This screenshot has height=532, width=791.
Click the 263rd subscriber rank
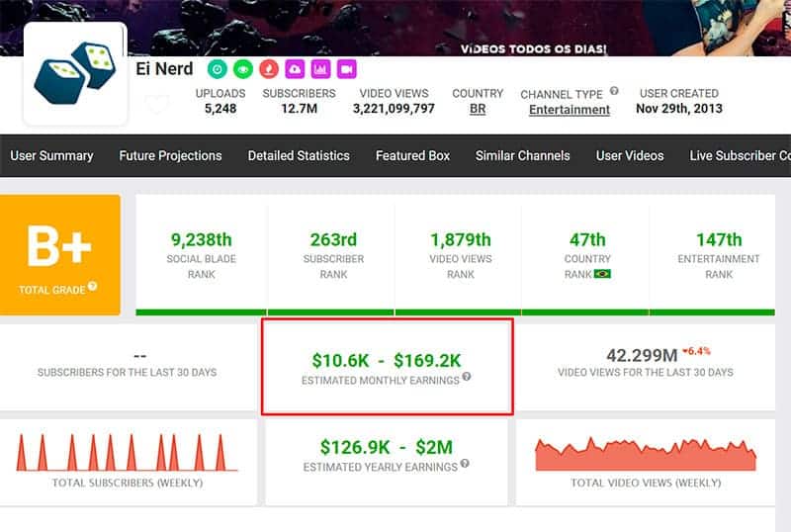click(x=333, y=239)
